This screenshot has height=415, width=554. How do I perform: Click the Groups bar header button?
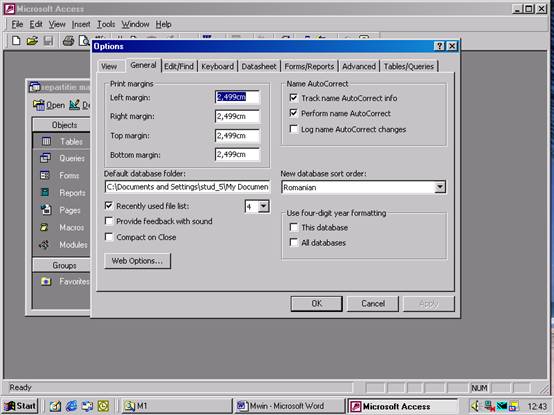pos(61,265)
